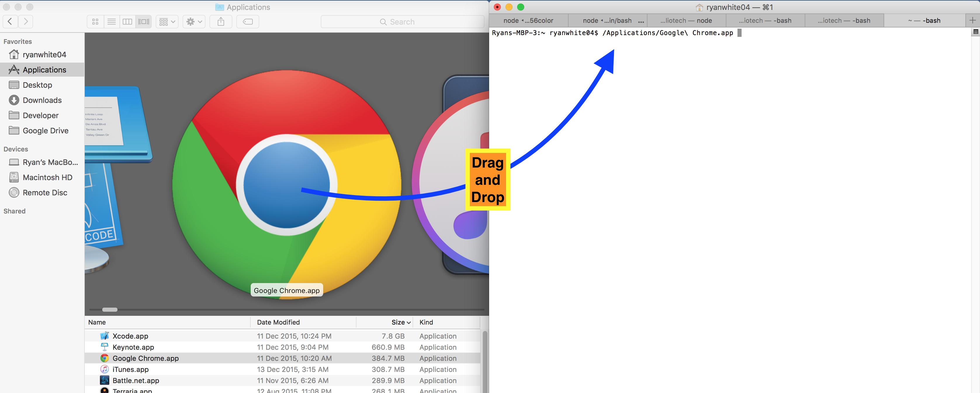This screenshot has height=393, width=980.
Task: Select Macintosh HD under Devices
Action: [x=47, y=177]
